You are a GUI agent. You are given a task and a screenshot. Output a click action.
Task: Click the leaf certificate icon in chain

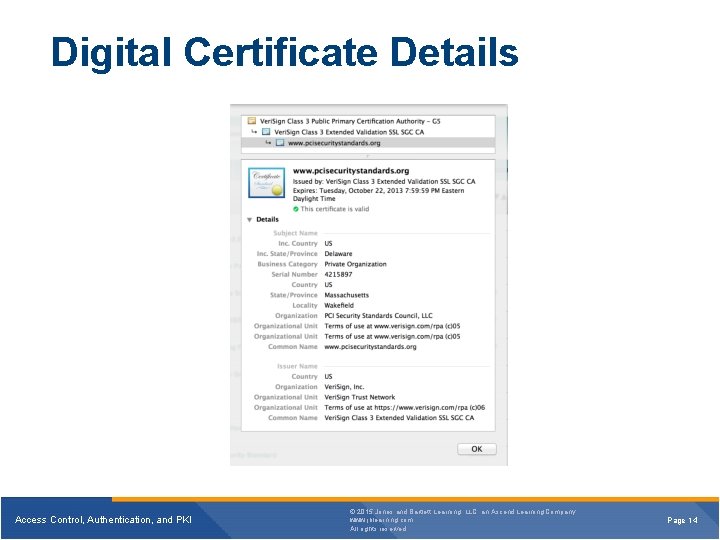click(x=280, y=143)
